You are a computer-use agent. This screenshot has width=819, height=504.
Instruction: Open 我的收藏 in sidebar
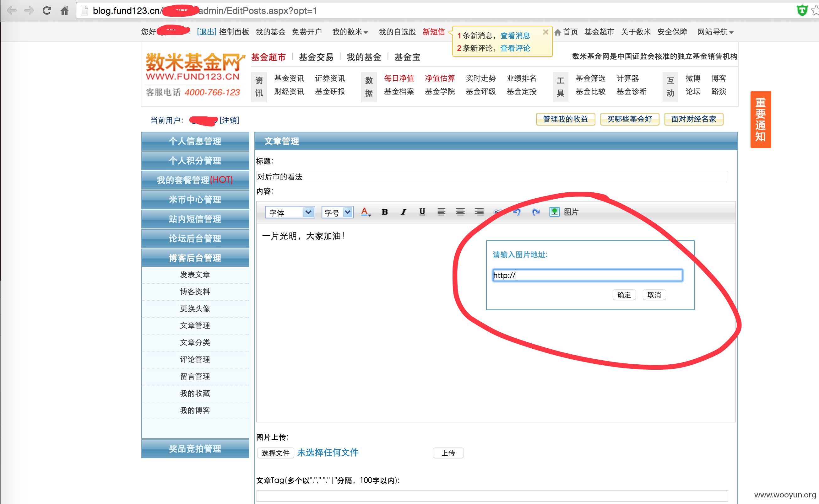pyautogui.click(x=195, y=393)
